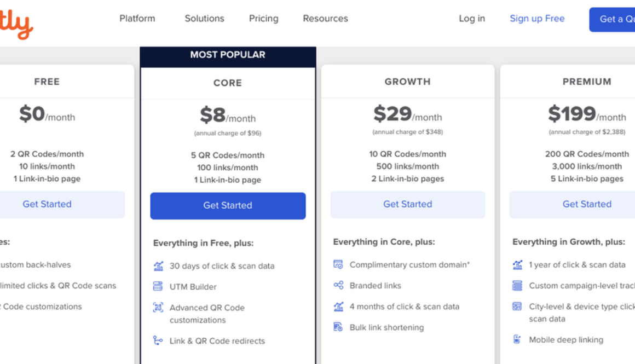Click the Log in link
This screenshot has height=364, width=635.
(471, 18)
